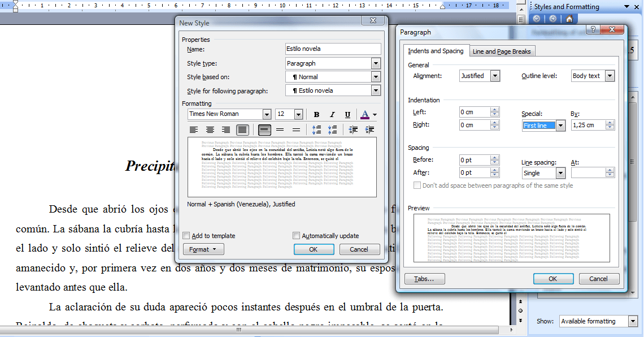Toggle italic formatting in New Style dialog
Screen dimensions: 644x337
pos(332,114)
